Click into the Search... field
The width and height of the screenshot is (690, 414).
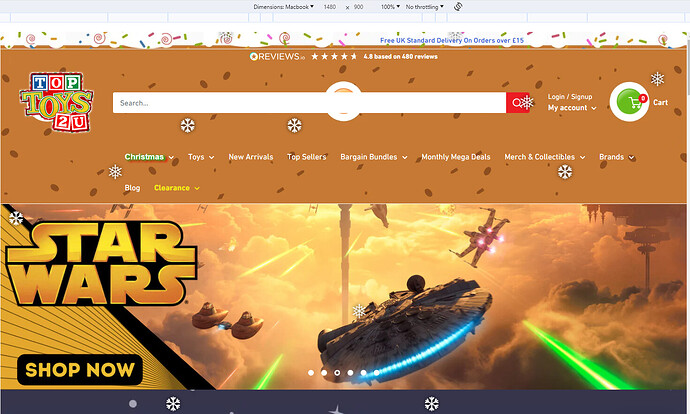[309, 103]
